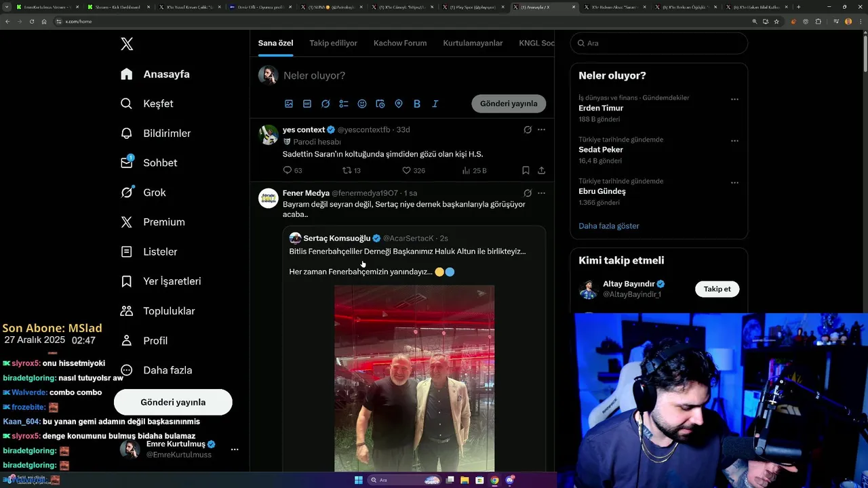Image resolution: width=868 pixels, height=488 pixels.
Task: Click Grok icon on the Fener Medya post
Action: [x=528, y=193]
